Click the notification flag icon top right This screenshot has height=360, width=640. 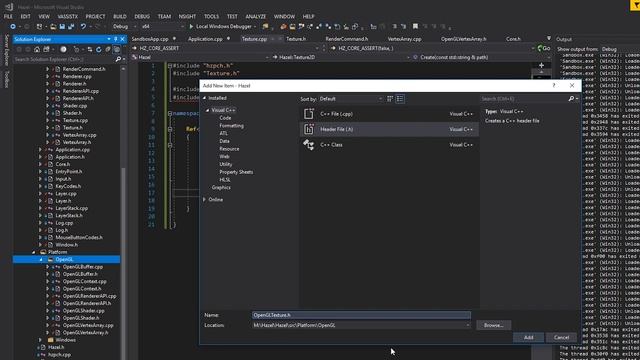[x=635, y=4]
